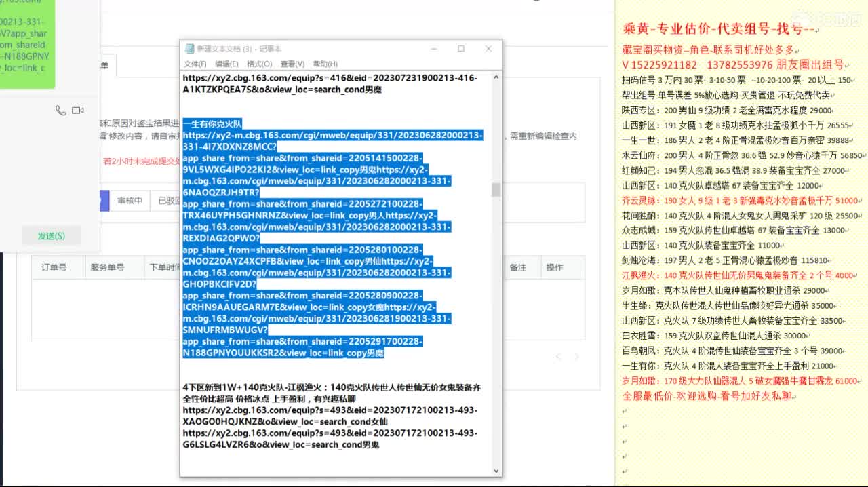The width and height of the screenshot is (868, 487).
Task: Click the 备注 column header
Action: [518, 267]
